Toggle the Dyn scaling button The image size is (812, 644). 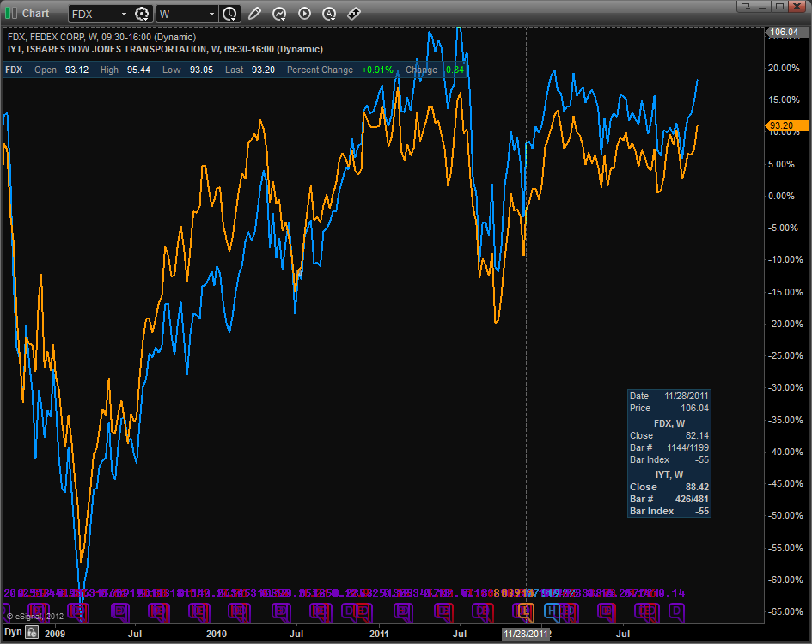pyautogui.click(x=12, y=633)
